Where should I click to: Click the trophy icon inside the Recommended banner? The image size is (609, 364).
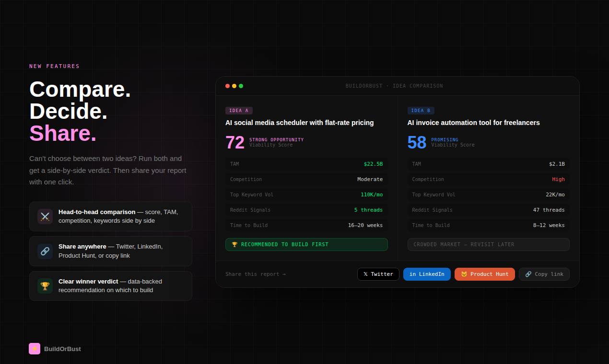click(x=234, y=244)
